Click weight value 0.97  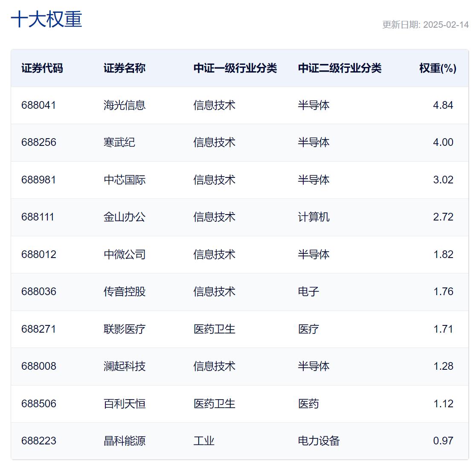click(443, 441)
